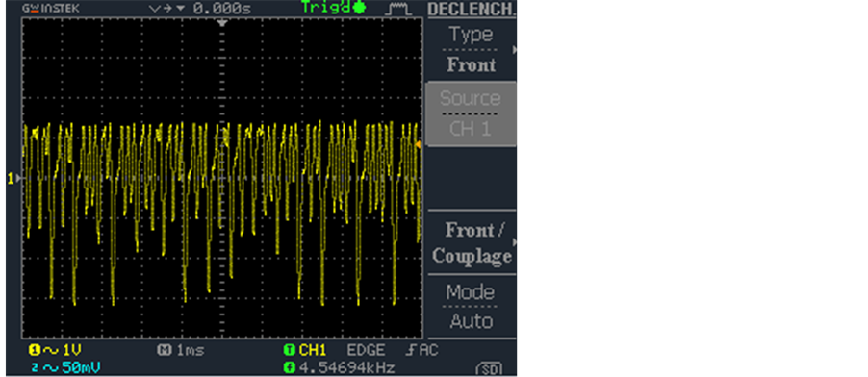Viewport: 868px width, 377px height.
Task: Click the memory bar waveform icon
Action: pos(398,9)
